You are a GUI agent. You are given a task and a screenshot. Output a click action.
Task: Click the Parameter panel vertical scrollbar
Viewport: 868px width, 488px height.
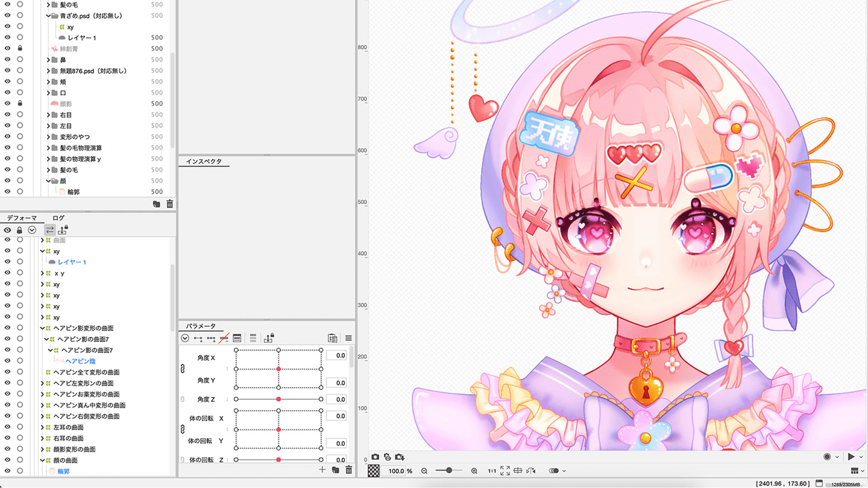351,357
